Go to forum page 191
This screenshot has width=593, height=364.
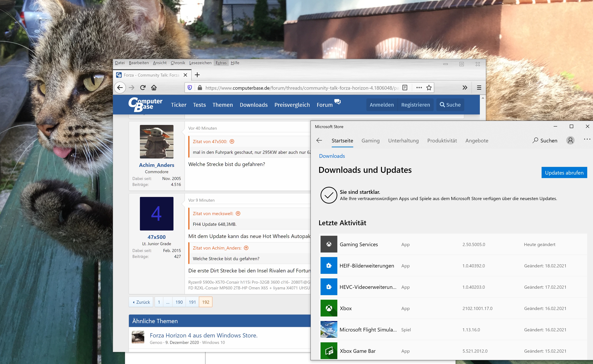coord(192,302)
